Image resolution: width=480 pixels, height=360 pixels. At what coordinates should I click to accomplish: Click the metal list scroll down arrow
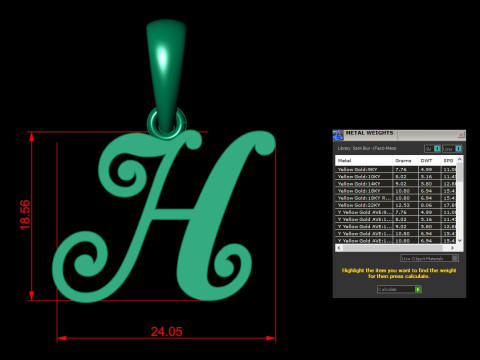pyautogui.click(x=460, y=240)
